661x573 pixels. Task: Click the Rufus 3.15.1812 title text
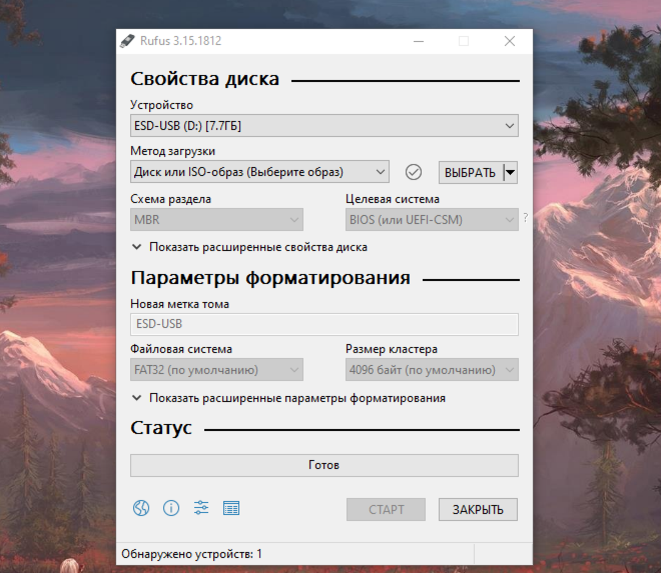pyautogui.click(x=180, y=41)
